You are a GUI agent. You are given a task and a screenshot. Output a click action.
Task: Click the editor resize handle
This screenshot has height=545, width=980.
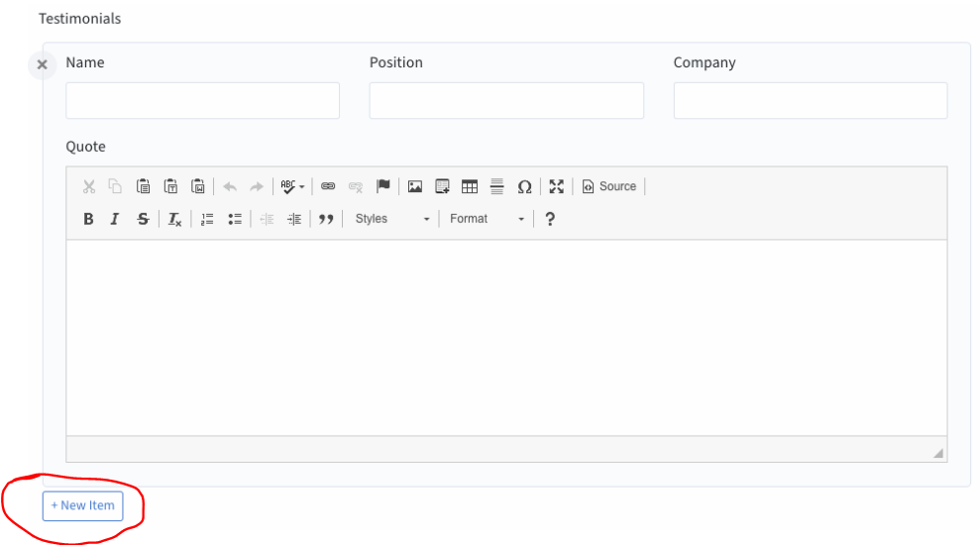point(938,453)
